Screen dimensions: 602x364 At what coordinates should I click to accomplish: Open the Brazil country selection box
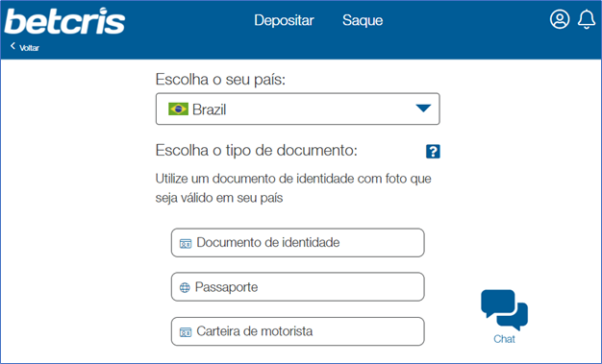(297, 109)
